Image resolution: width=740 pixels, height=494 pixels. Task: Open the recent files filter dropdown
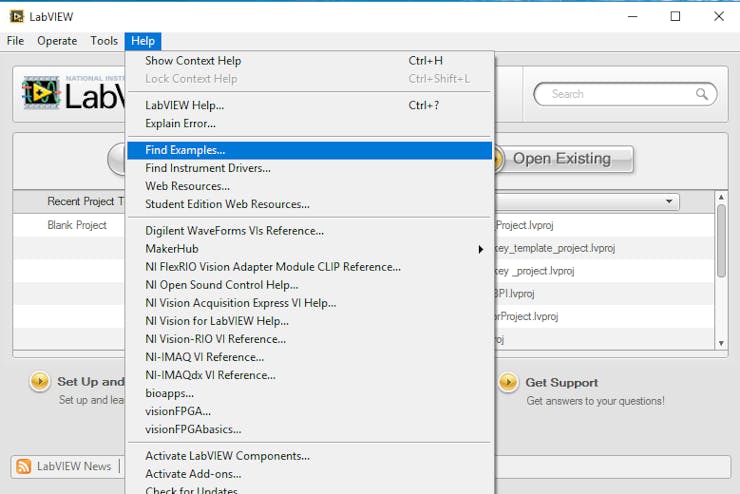[x=587, y=201]
